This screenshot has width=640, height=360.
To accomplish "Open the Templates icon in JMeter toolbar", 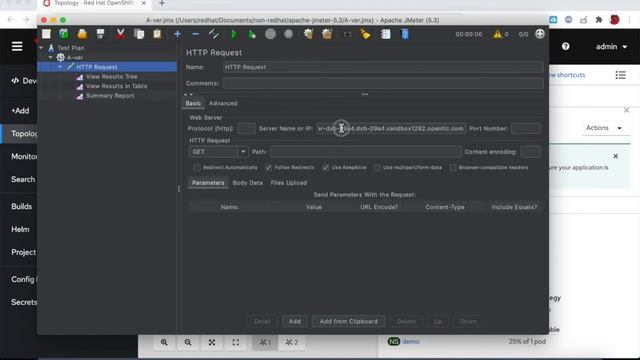I will coord(64,34).
